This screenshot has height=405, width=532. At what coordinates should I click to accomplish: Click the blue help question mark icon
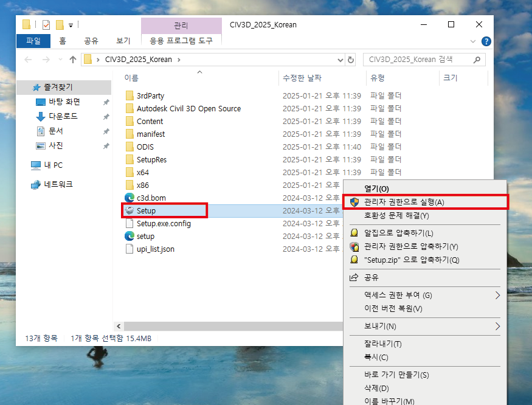click(x=486, y=41)
